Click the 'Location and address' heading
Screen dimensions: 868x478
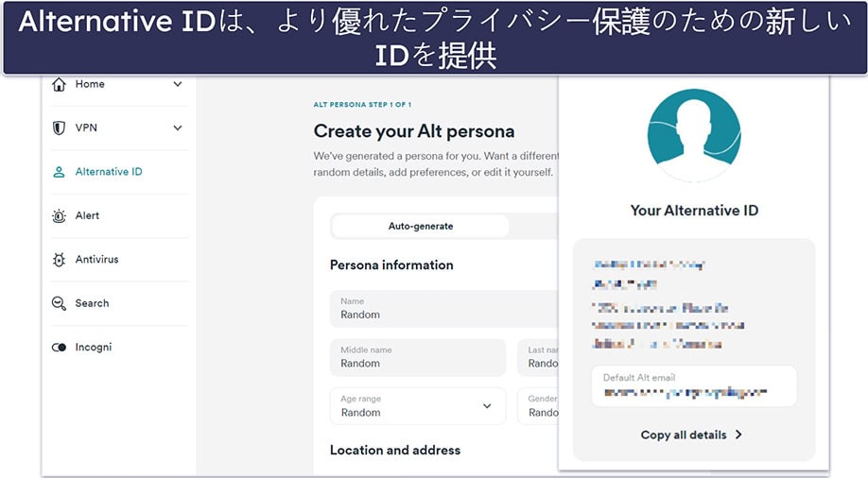(395, 451)
